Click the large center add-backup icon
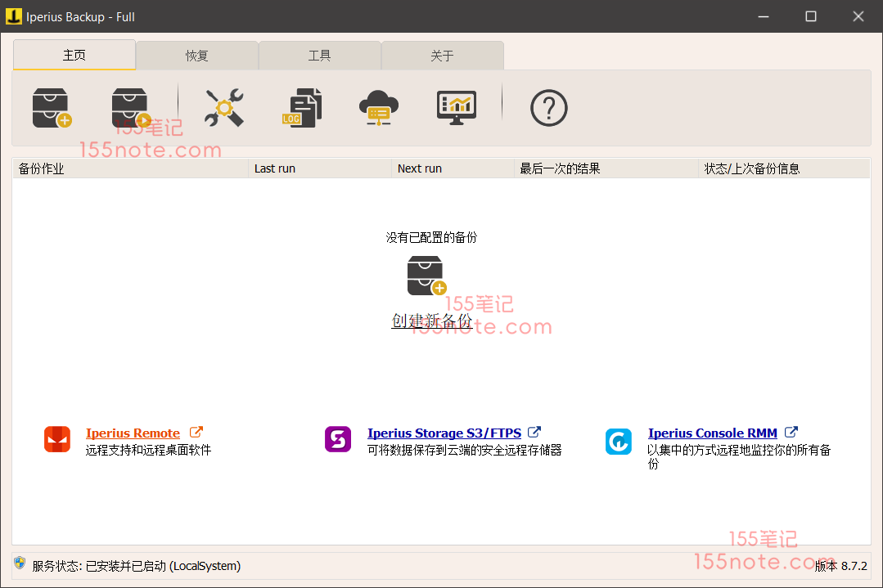 point(426,276)
